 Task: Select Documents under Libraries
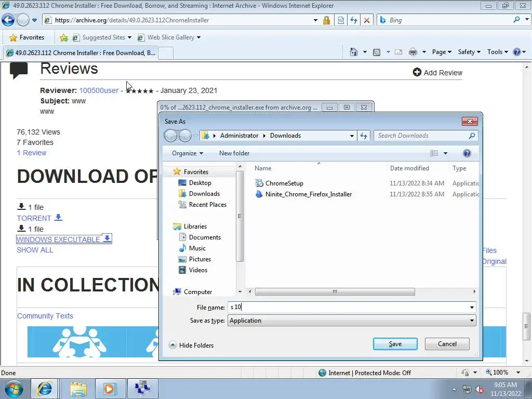click(199, 237)
